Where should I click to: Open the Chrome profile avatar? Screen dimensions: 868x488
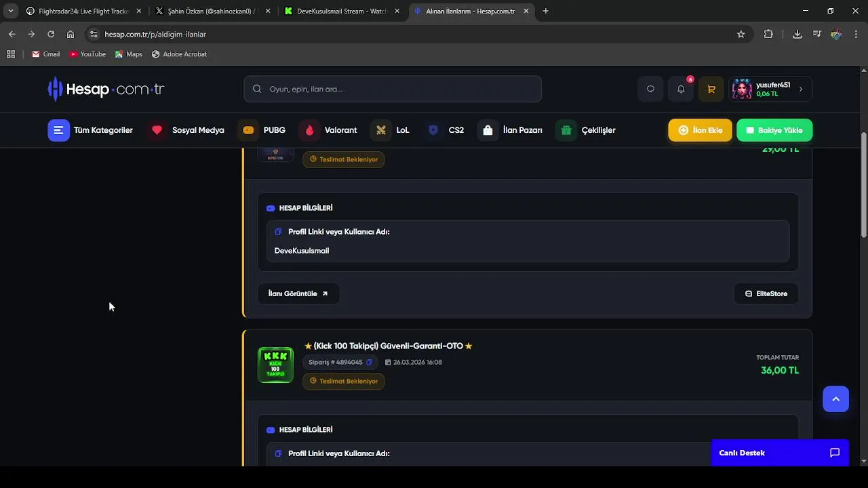[836, 34]
